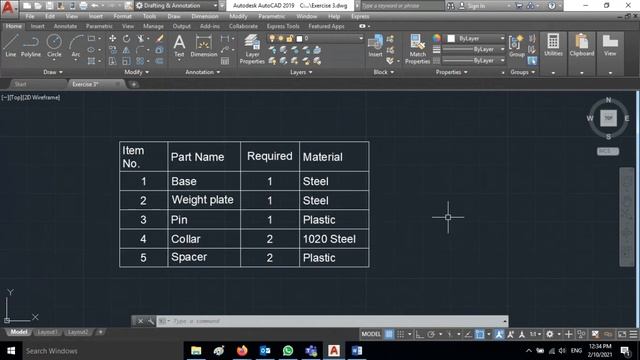Open Layer Properties manager
This screenshot has height=360, width=640.
coord(252,49)
